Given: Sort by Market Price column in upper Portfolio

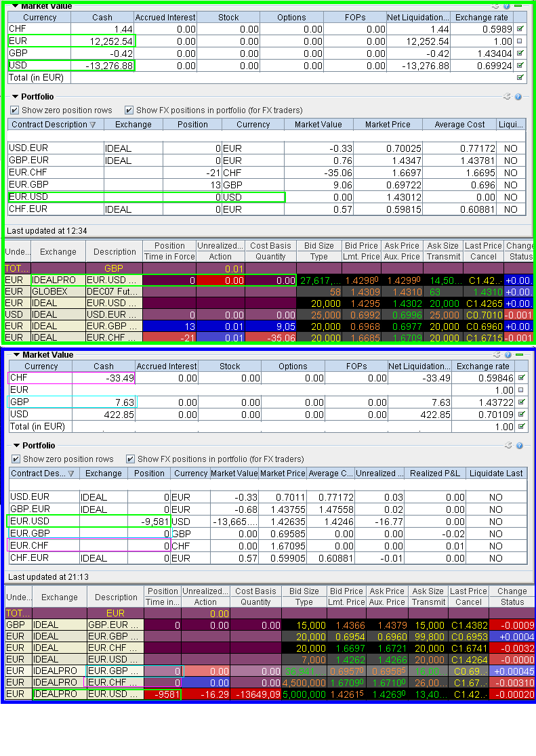Looking at the screenshot, I should tap(388, 125).
